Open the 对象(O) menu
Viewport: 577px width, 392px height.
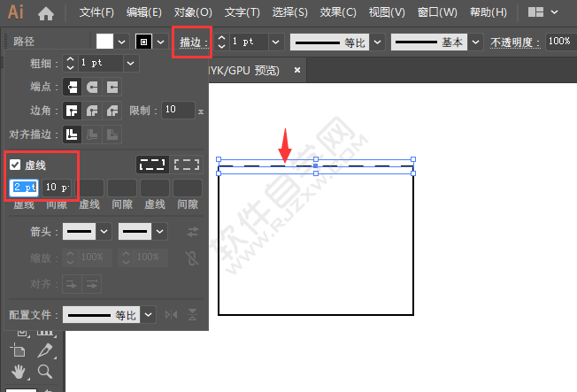(193, 12)
